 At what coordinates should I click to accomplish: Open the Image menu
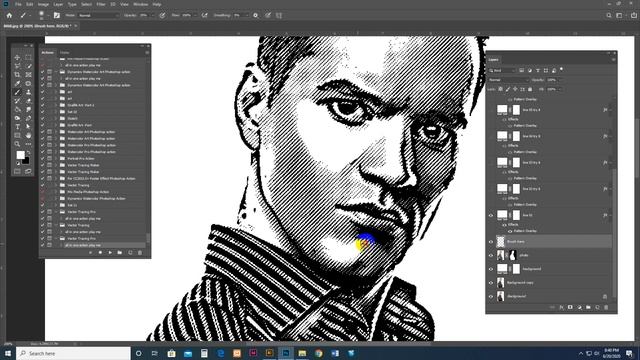pyautogui.click(x=43, y=4)
